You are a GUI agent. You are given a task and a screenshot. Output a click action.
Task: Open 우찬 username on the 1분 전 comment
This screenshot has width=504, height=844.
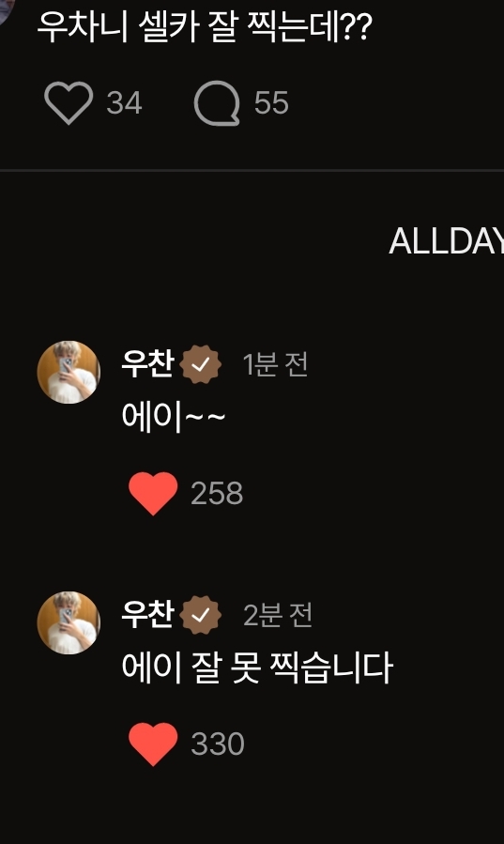[147, 364]
